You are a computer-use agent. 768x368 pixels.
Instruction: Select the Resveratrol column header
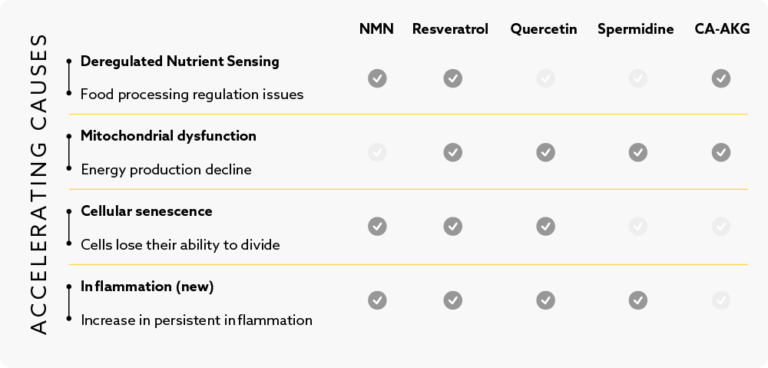point(450,29)
